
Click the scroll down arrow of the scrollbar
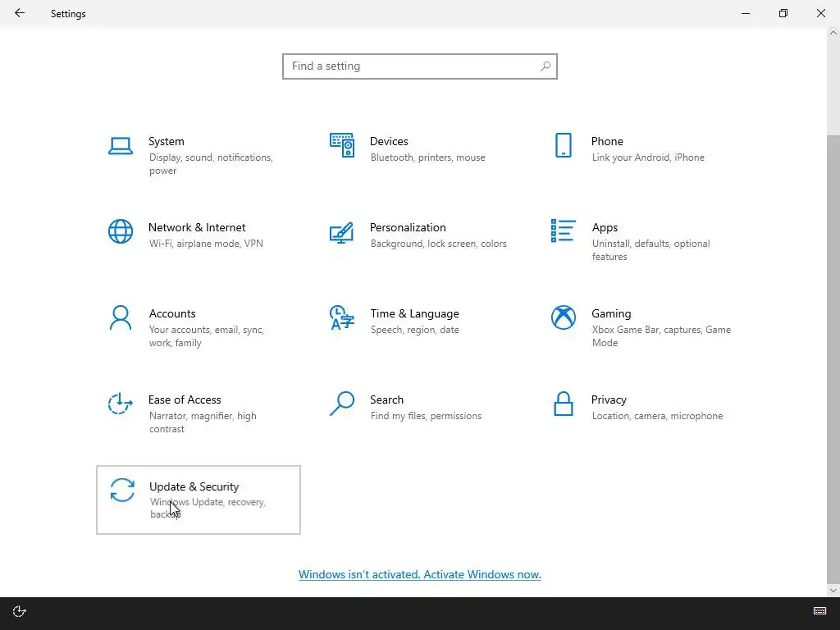[833, 591]
